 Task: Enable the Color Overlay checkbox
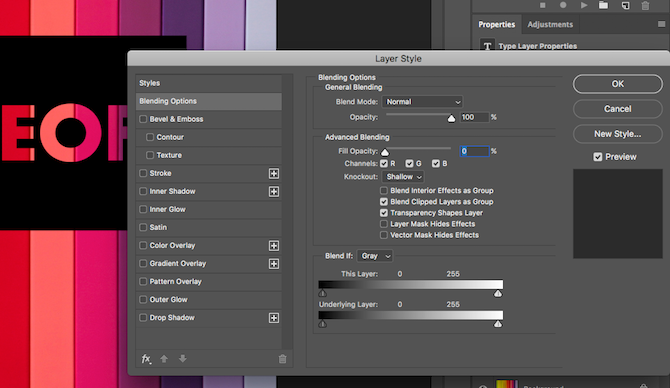click(143, 245)
